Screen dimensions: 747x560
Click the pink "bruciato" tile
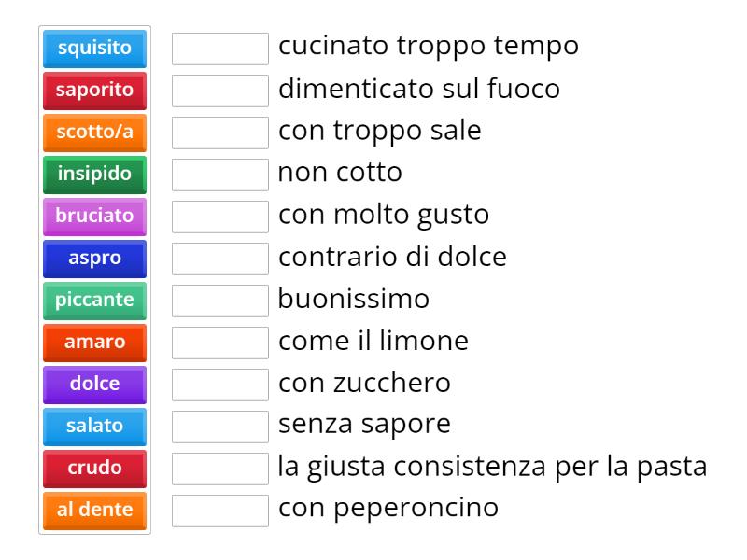(93, 217)
